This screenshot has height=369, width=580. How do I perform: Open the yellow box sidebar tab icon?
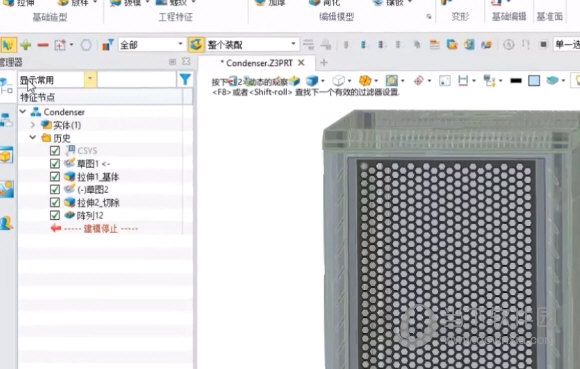pos(7,155)
